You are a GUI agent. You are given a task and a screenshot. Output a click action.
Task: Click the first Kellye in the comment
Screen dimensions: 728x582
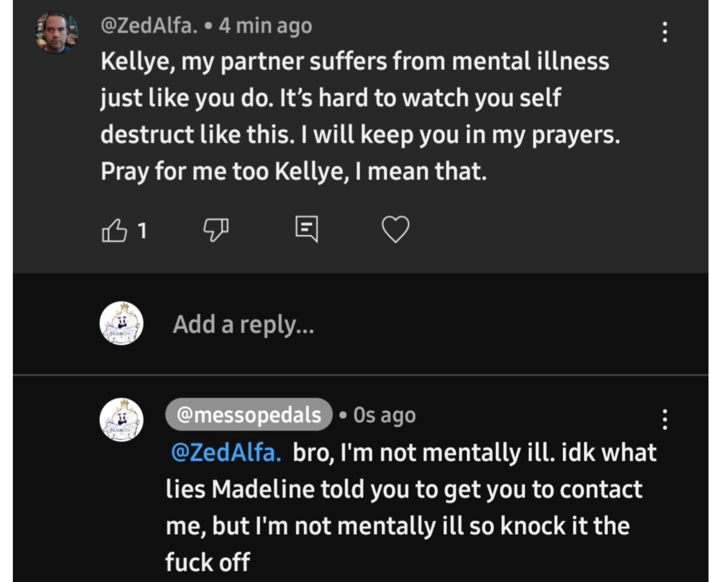point(138,61)
